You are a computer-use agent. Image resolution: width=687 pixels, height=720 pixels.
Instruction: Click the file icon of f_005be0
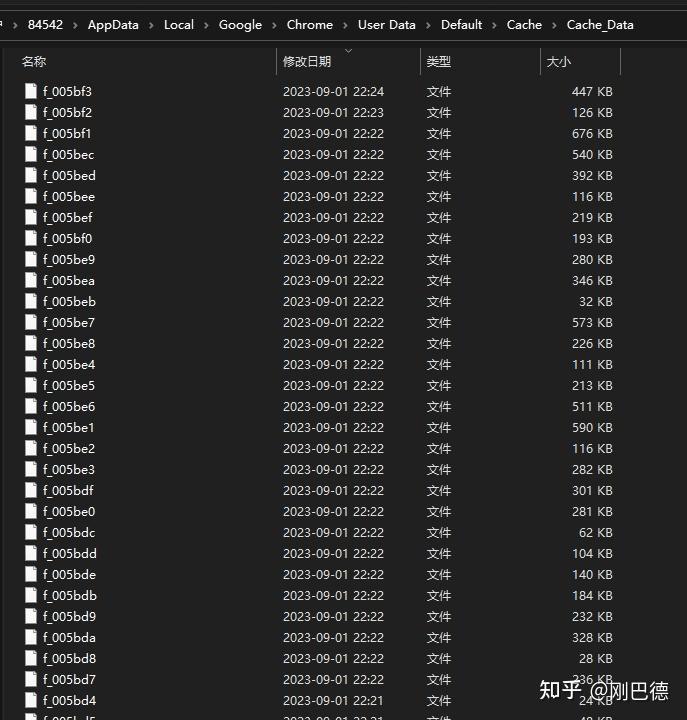(x=31, y=512)
